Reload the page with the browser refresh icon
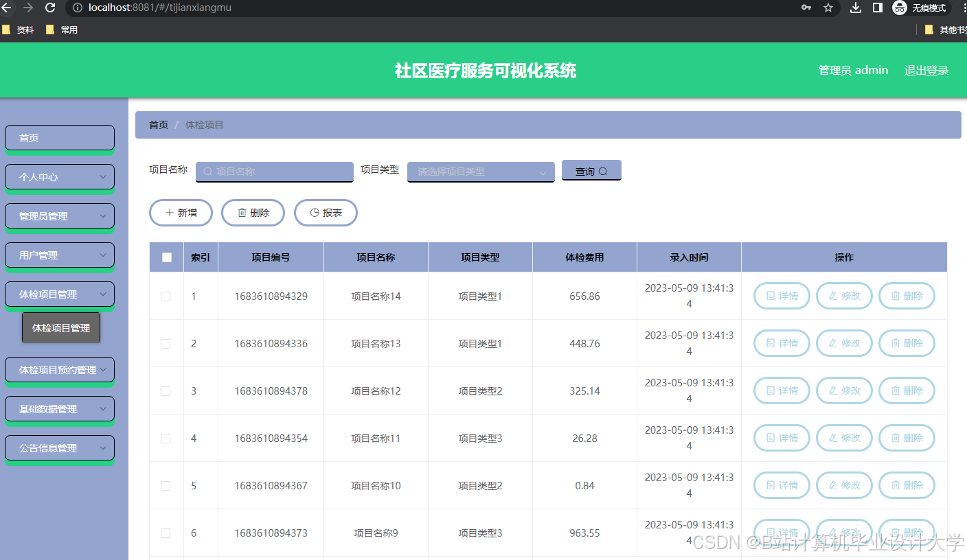Image resolution: width=967 pixels, height=560 pixels. tap(50, 8)
